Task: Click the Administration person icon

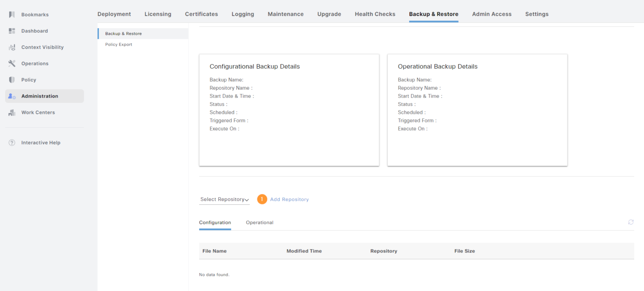Action: (x=11, y=96)
